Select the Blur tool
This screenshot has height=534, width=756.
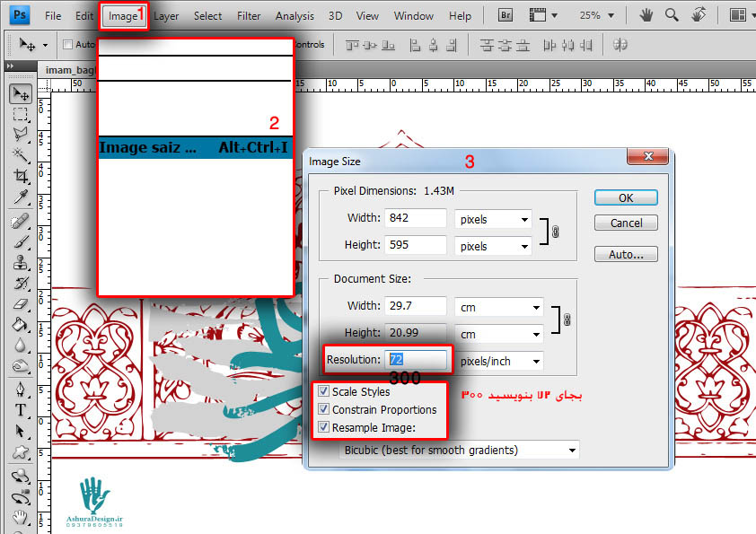pos(21,345)
